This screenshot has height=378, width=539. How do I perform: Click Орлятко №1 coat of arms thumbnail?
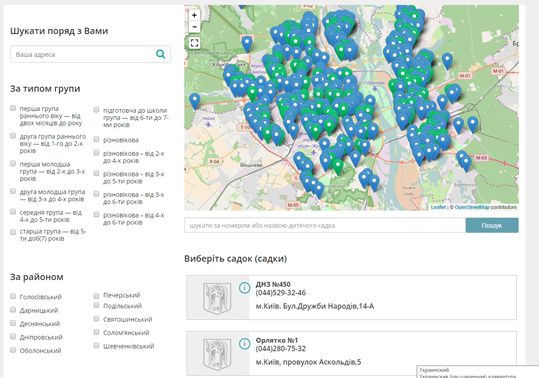coord(217,354)
